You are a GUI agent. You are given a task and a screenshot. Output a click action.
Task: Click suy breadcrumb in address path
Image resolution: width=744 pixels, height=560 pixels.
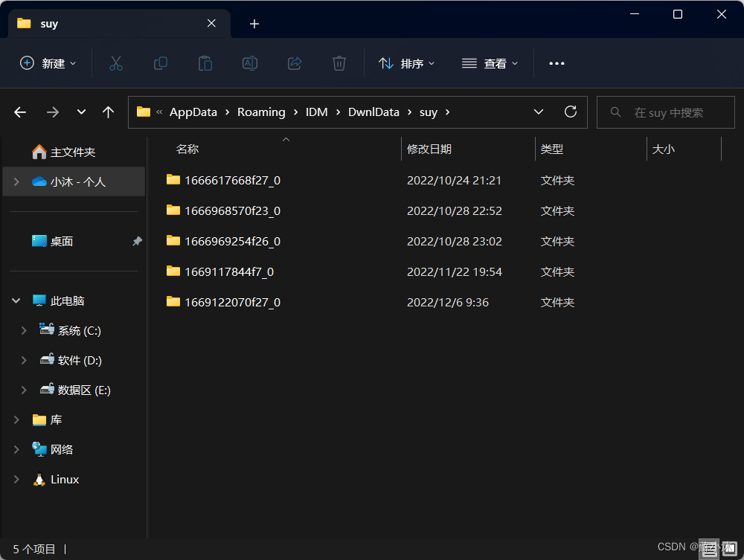pos(428,112)
